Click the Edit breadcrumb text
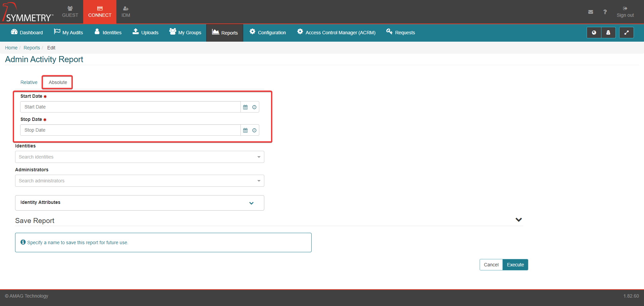This screenshot has height=306, width=644. click(x=51, y=48)
